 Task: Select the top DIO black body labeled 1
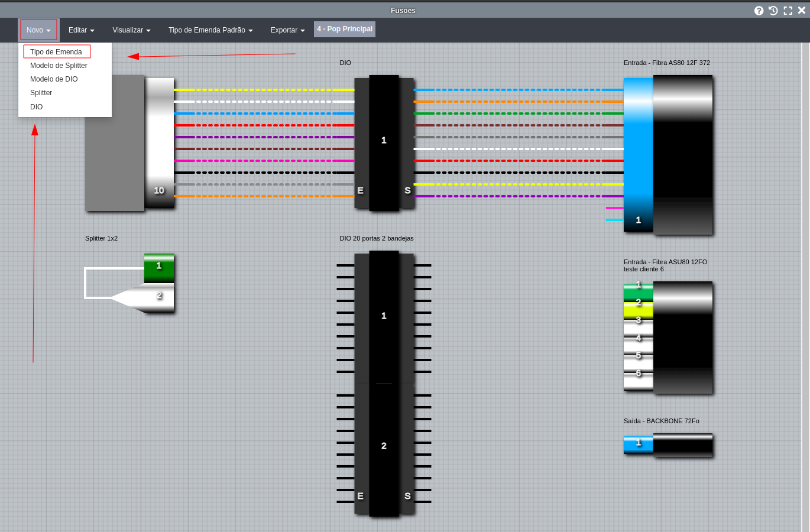[384, 142]
